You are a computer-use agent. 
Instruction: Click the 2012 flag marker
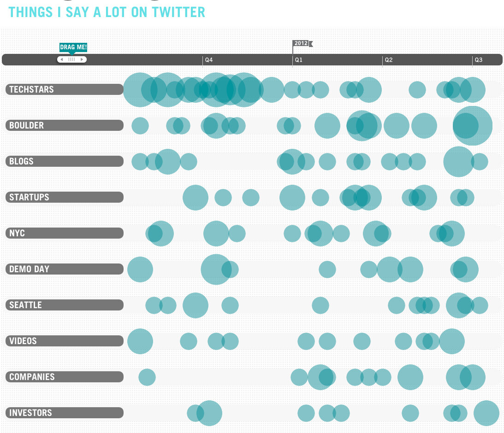point(302,43)
